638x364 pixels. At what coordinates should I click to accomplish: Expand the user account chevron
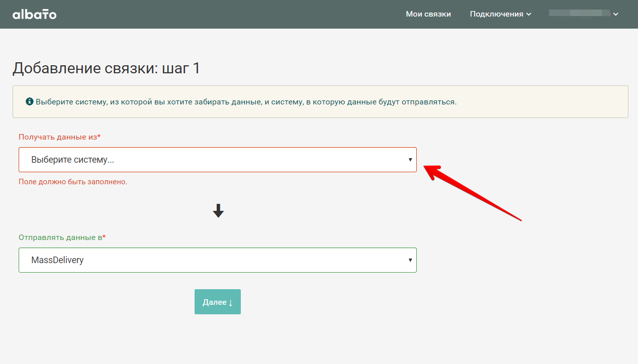click(x=616, y=14)
